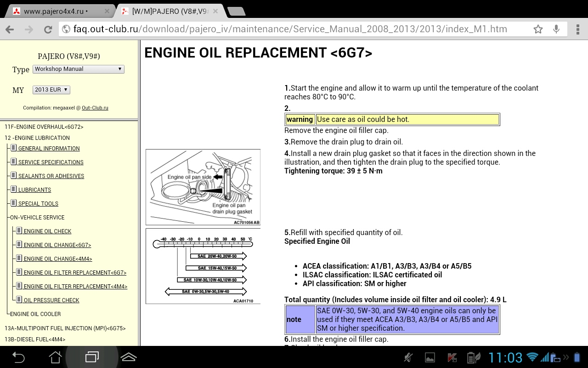Tap the microphone voice search icon
Image resolution: width=588 pixels, height=368 pixels.
click(556, 29)
